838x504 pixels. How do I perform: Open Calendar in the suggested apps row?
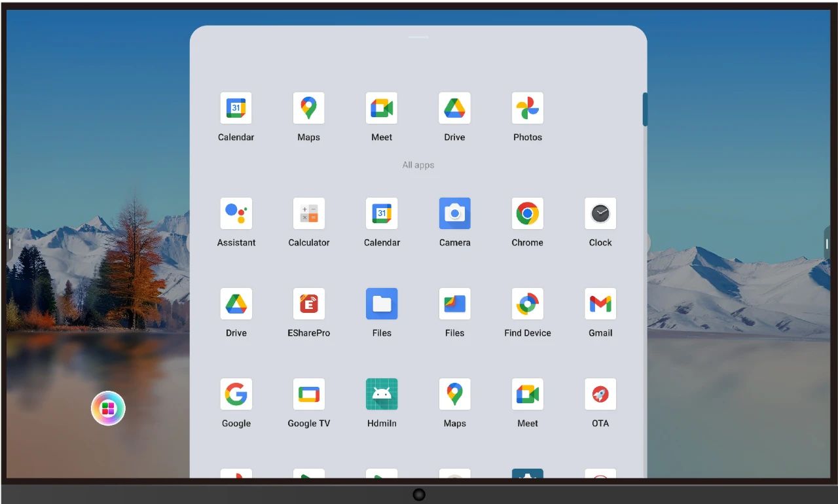[x=236, y=108]
